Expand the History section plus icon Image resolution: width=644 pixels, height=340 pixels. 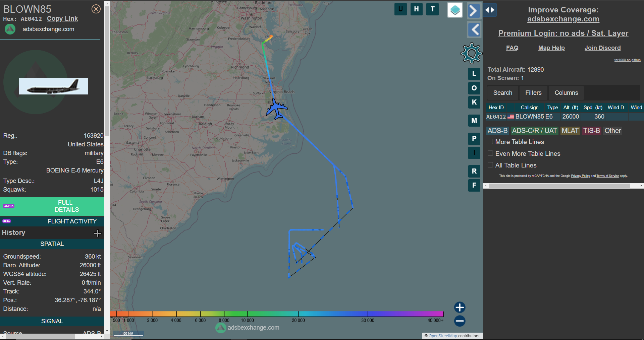coord(97,233)
